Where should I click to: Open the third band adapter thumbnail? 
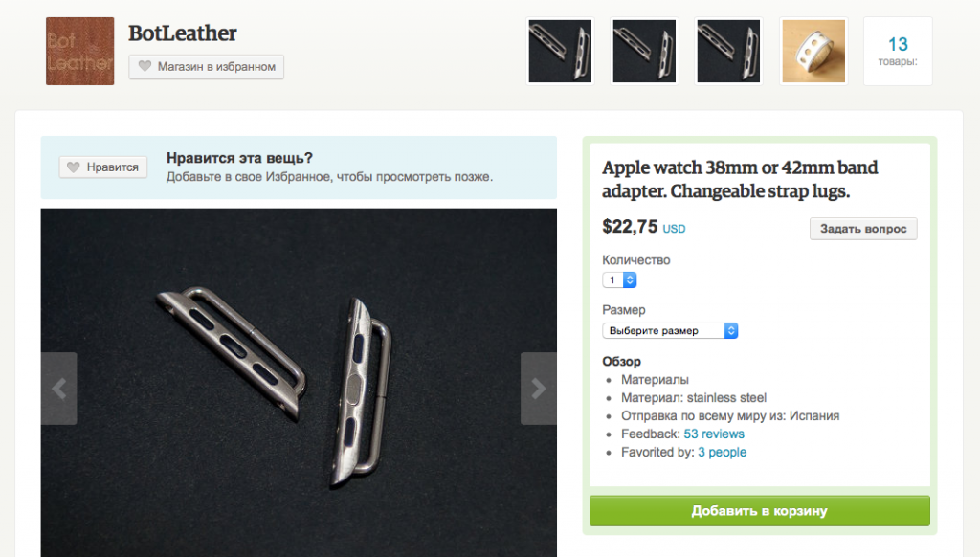click(728, 52)
